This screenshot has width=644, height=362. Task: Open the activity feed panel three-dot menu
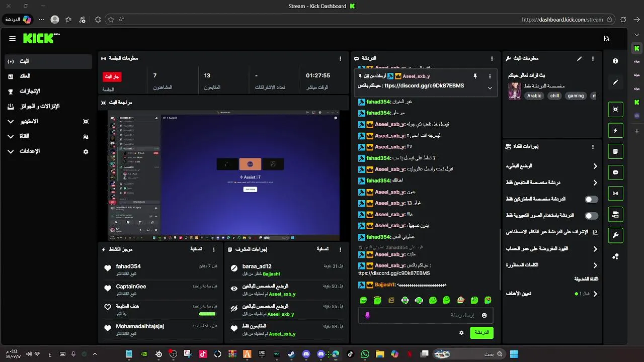click(214, 249)
